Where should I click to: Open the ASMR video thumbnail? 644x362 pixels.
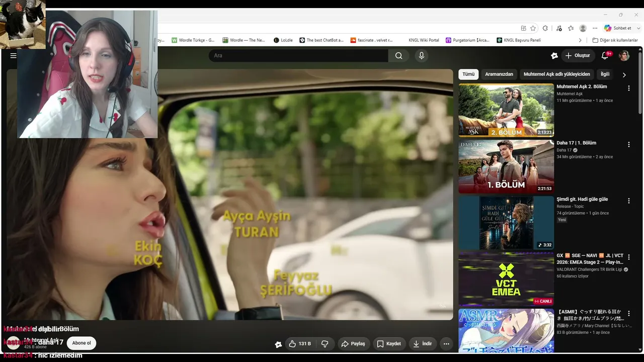(x=506, y=331)
